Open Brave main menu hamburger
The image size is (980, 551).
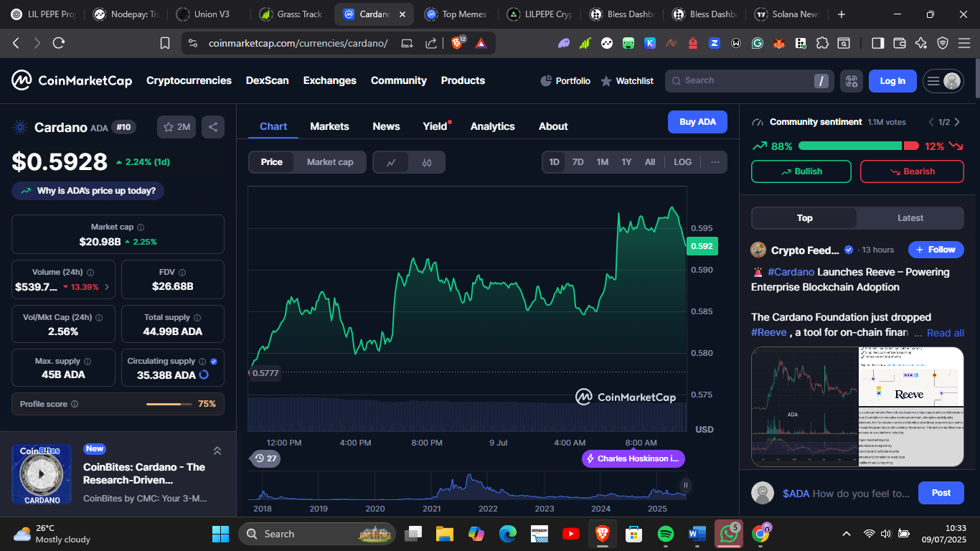[x=964, y=43]
